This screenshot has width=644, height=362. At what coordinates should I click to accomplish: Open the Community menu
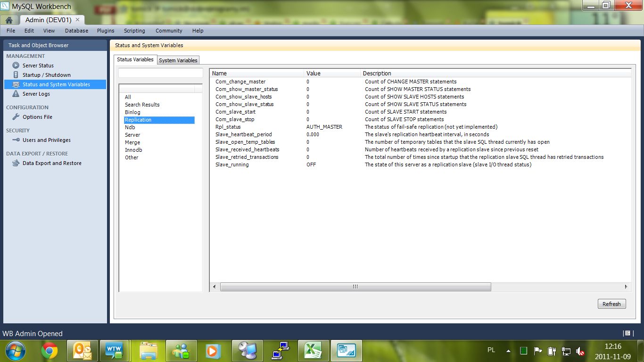[169, 31]
